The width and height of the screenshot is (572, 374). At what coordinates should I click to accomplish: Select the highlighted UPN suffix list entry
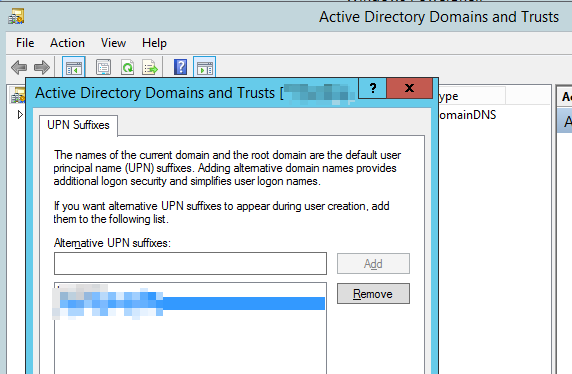point(190,304)
